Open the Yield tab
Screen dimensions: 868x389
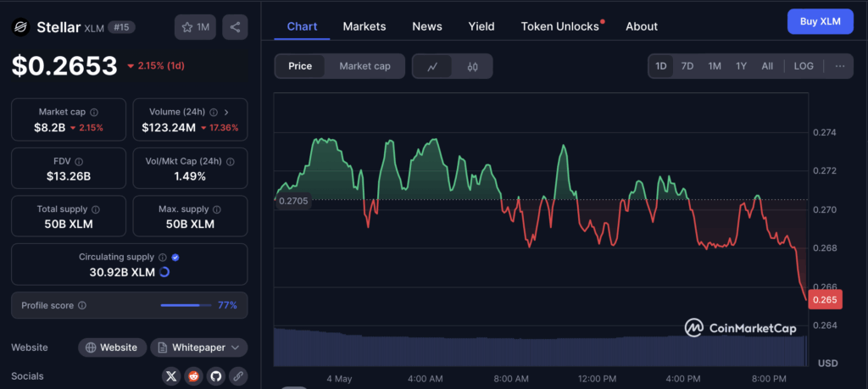(x=481, y=26)
